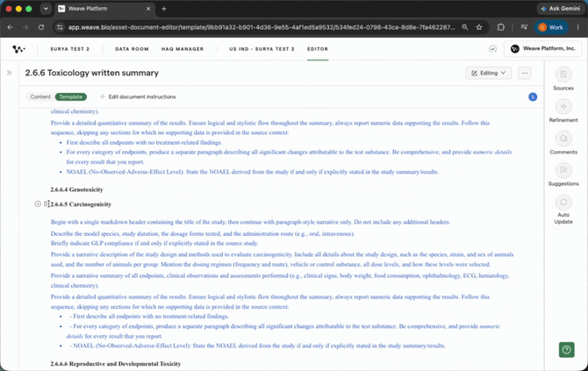Screen dimensions: 588x371
Task: Open the Comments panel icon
Action: (x=563, y=139)
